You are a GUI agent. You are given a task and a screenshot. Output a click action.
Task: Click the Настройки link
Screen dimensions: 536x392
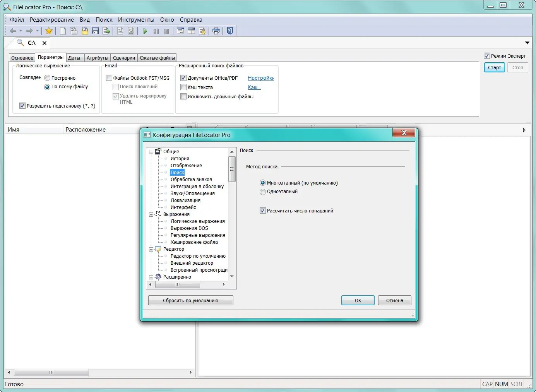[x=261, y=78]
